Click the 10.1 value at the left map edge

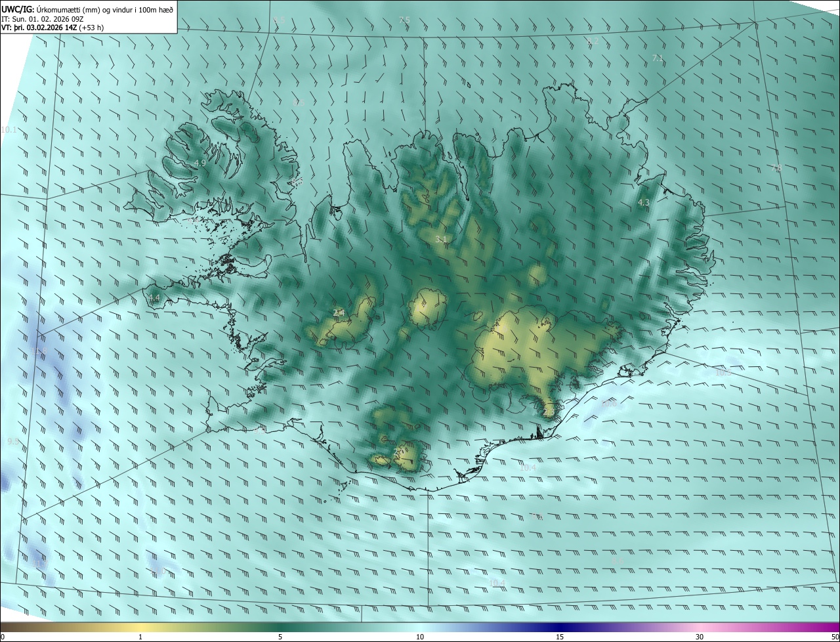(x=9, y=130)
